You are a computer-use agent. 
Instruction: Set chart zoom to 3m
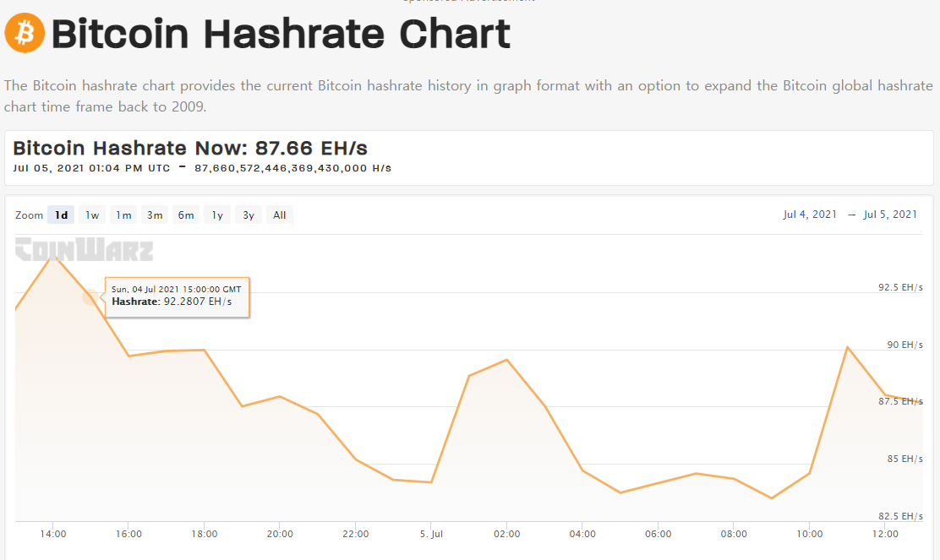[155, 215]
